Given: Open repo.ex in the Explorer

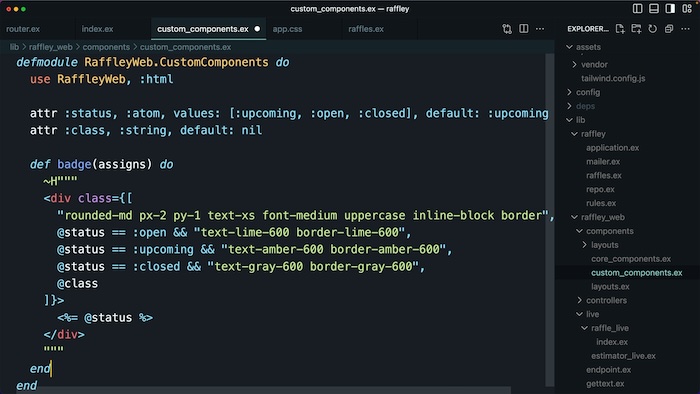Looking at the screenshot, I should (x=600, y=189).
